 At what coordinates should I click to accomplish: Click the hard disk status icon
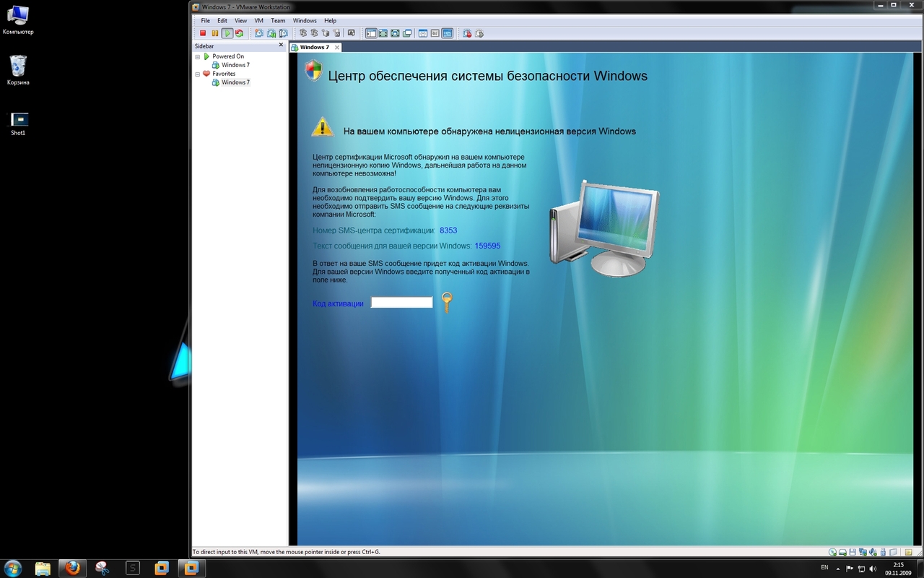[842, 552]
